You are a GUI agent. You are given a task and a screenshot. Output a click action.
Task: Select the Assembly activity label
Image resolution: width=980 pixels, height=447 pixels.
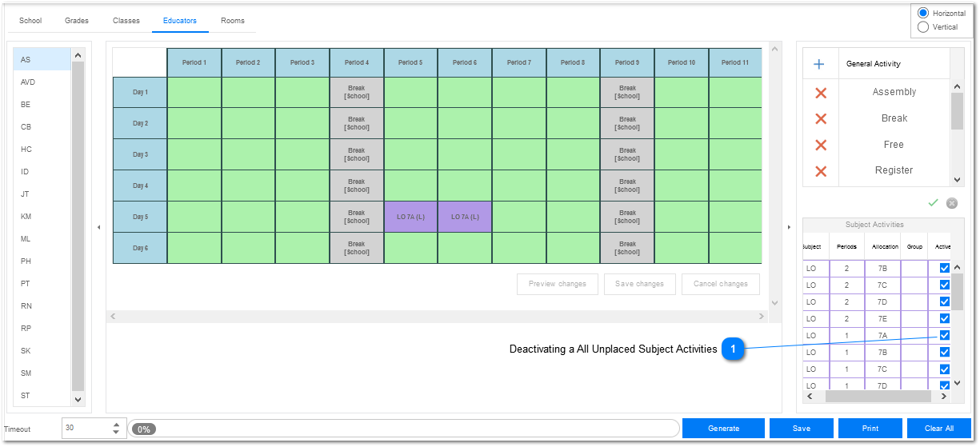coord(894,92)
